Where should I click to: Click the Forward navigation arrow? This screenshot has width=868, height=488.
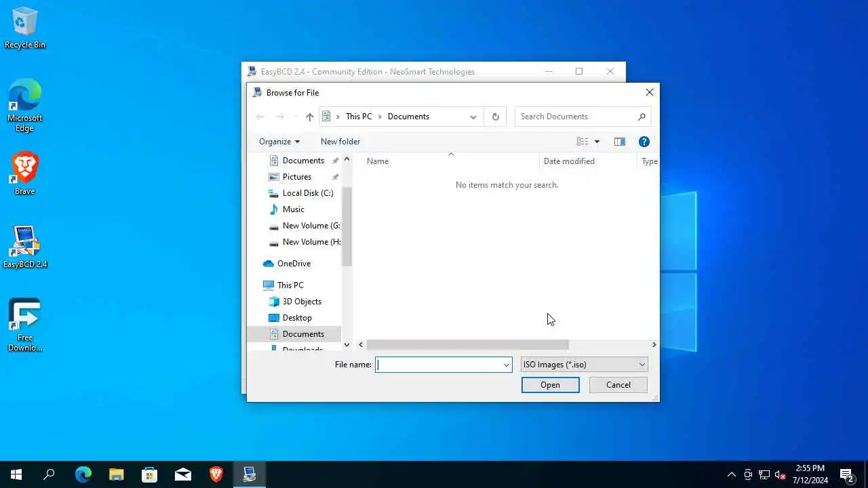[x=279, y=117]
